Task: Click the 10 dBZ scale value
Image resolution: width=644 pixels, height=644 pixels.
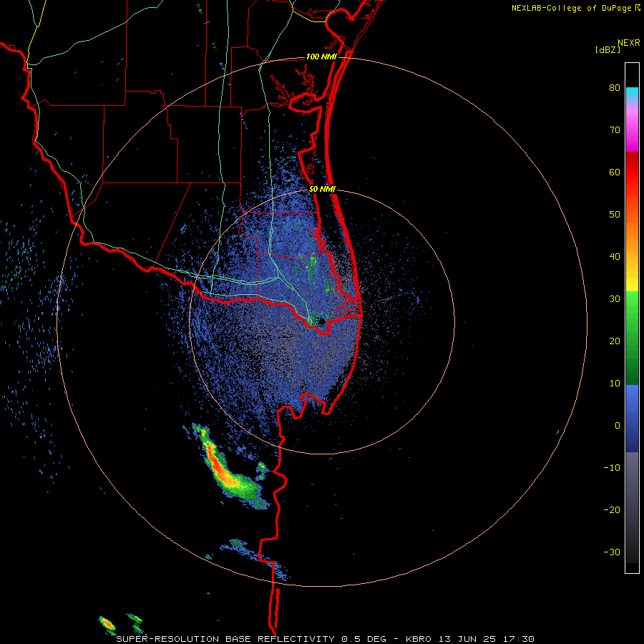Action: click(x=615, y=384)
